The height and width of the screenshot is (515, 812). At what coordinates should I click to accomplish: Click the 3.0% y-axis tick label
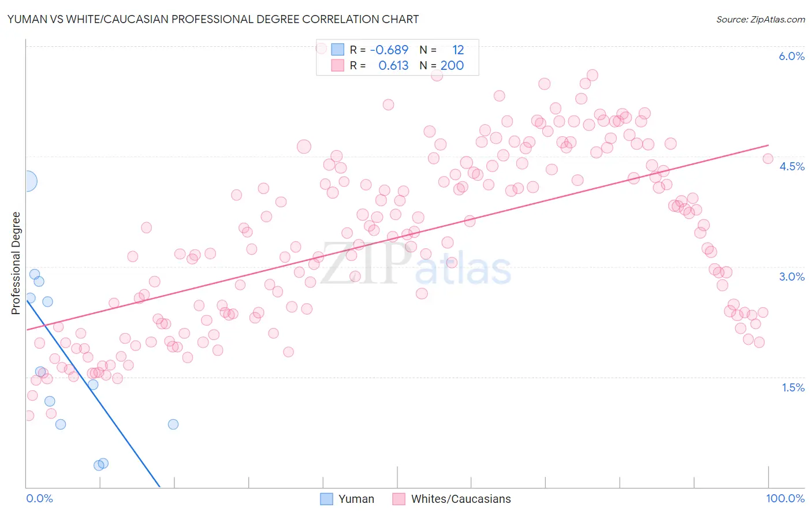pyautogui.click(x=792, y=277)
